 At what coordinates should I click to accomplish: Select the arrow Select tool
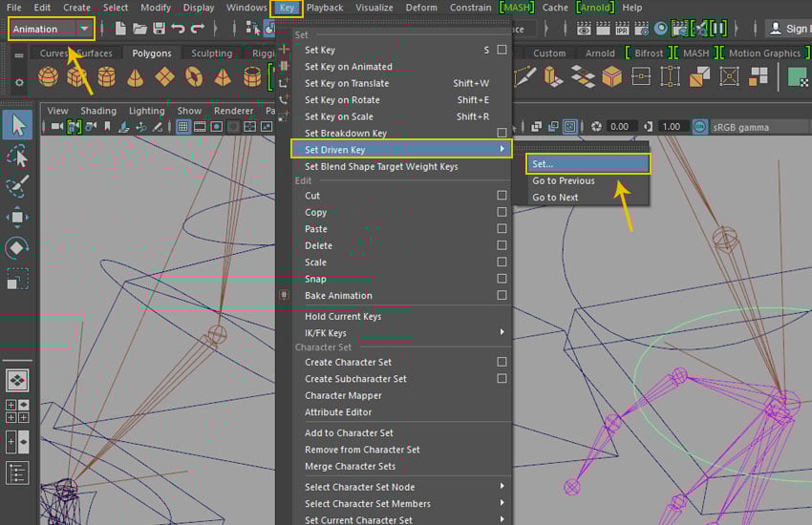pos(17,124)
